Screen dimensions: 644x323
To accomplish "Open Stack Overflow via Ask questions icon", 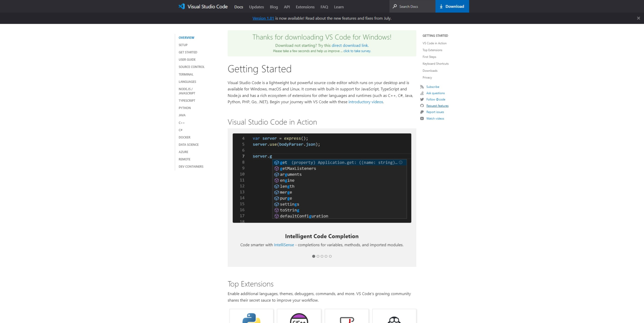I will tap(422, 93).
